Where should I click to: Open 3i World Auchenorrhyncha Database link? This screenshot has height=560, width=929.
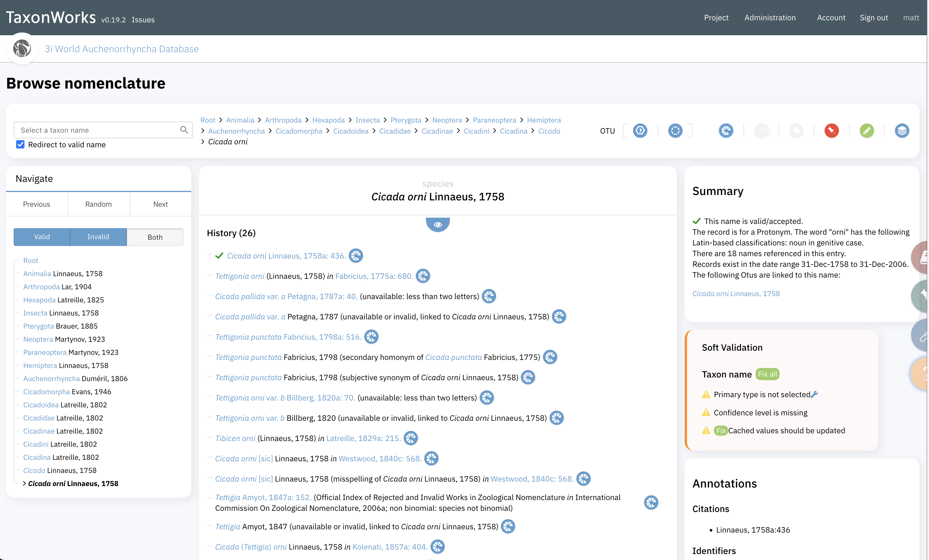tap(122, 49)
